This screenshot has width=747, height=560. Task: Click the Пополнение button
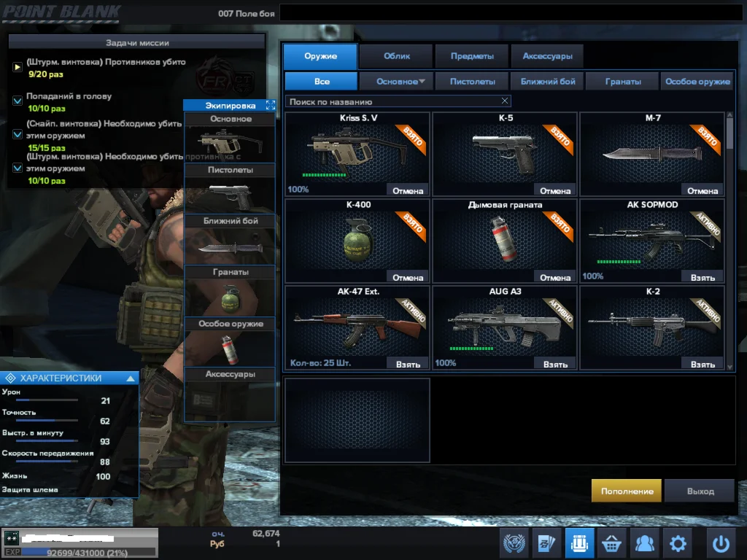(626, 491)
